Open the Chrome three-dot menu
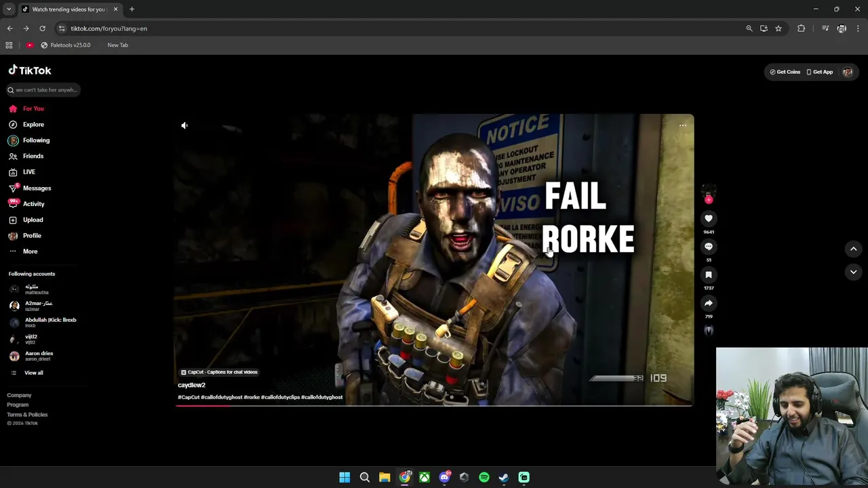The height and width of the screenshot is (488, 868). pyautogui.click(x=858, y=28)
